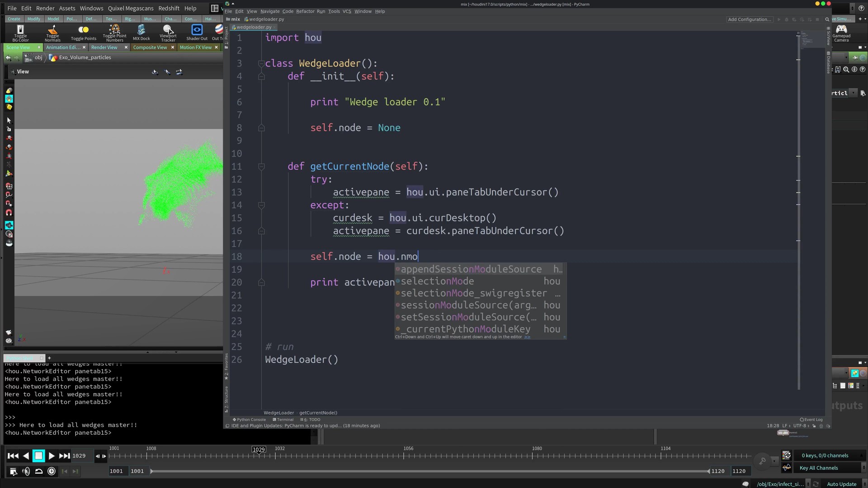868x488 pixels.
Task: Launch the Viewport Tracker shelf tool
Action: (168, 33)
